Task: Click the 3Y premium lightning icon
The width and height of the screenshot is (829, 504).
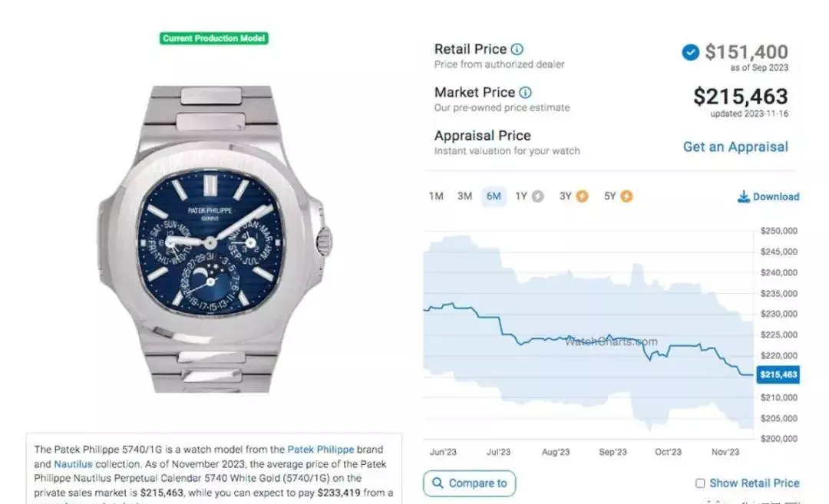Action: [583, 196]
